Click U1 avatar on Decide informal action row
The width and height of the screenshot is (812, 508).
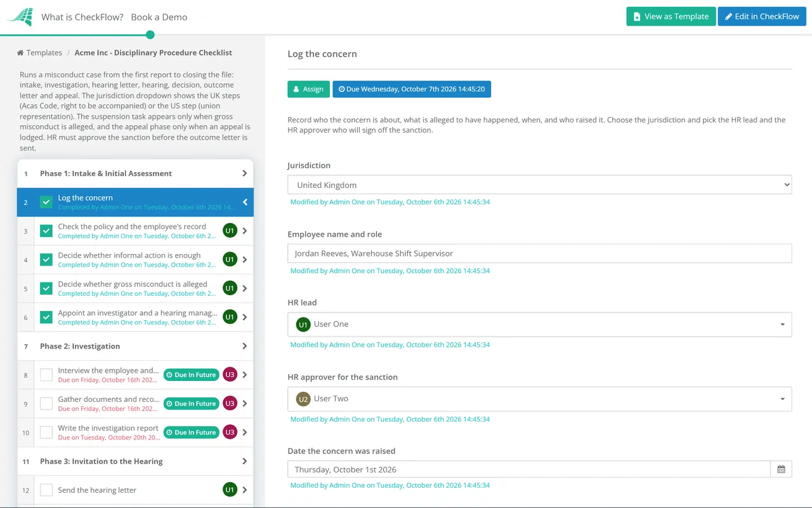click(230, 260)
